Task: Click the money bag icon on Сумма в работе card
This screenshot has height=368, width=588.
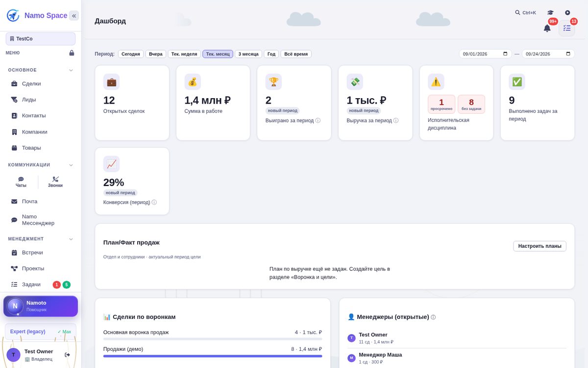Action: point(193,82)
